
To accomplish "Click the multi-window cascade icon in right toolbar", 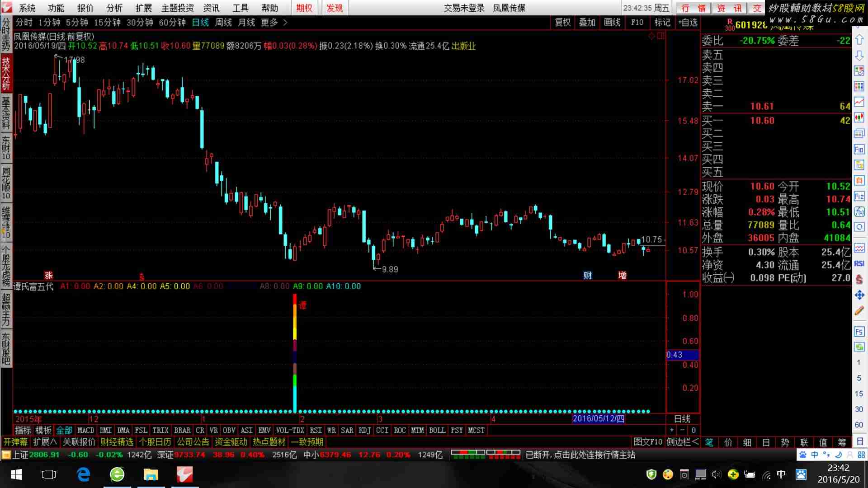I will tap(859, 133).
